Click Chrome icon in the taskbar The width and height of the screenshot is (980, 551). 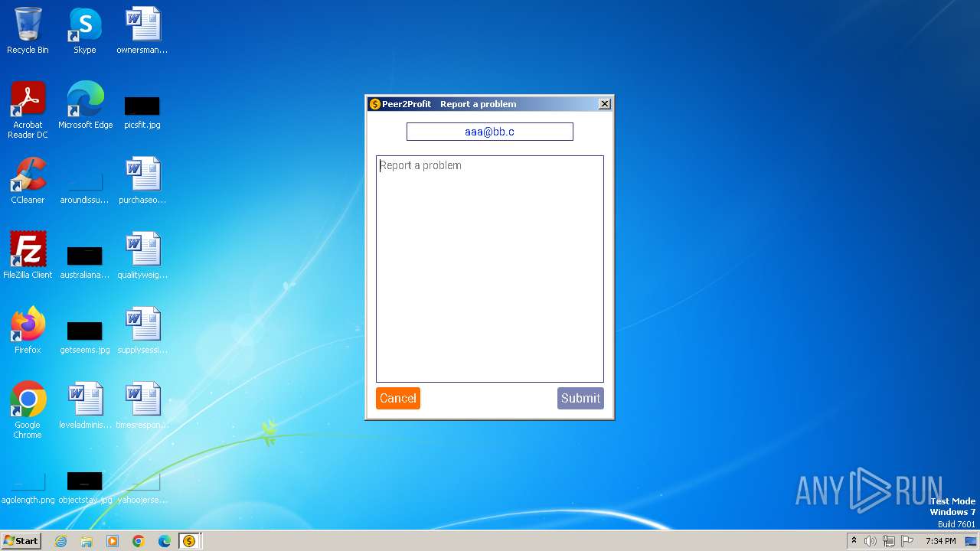coord(139,541)
